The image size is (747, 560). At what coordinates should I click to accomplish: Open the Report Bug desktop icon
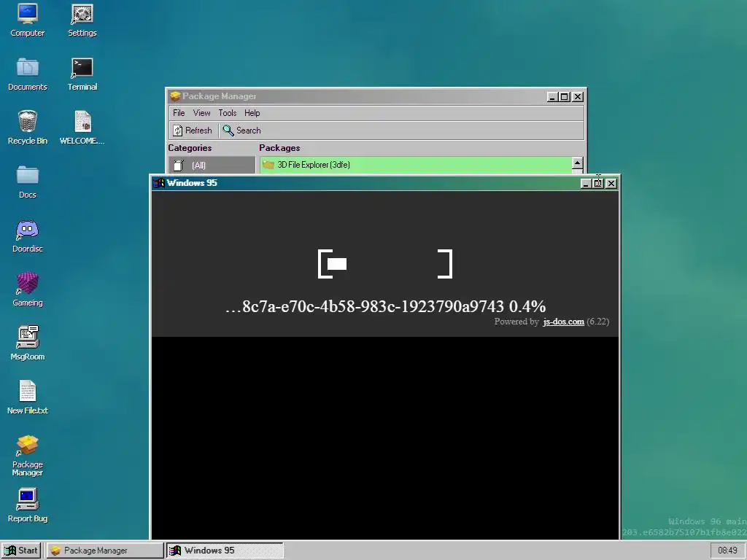click(28, 505)
